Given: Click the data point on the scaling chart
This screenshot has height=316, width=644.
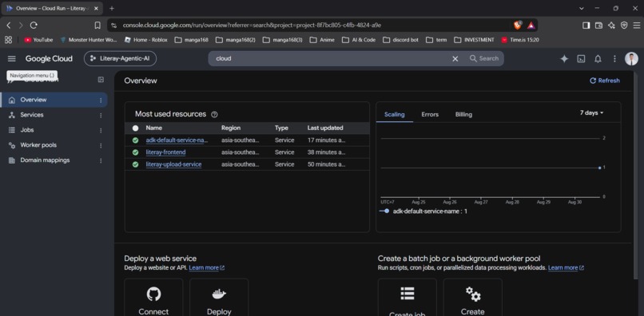Looking at the screenshot, I should (600, 168).
